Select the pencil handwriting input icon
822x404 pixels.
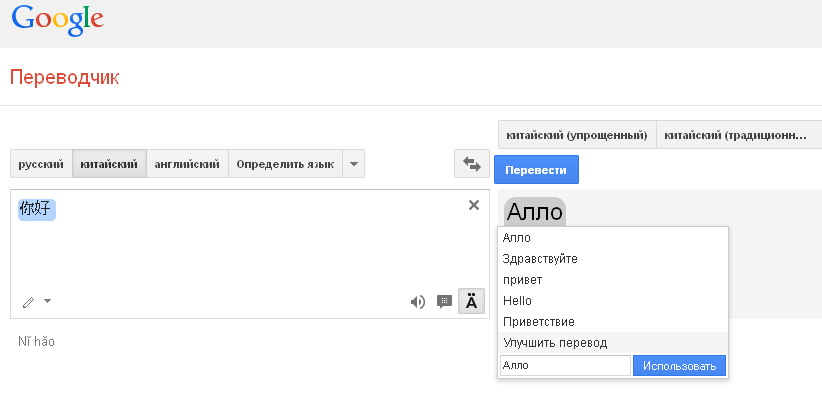click(x=28, y=301)
